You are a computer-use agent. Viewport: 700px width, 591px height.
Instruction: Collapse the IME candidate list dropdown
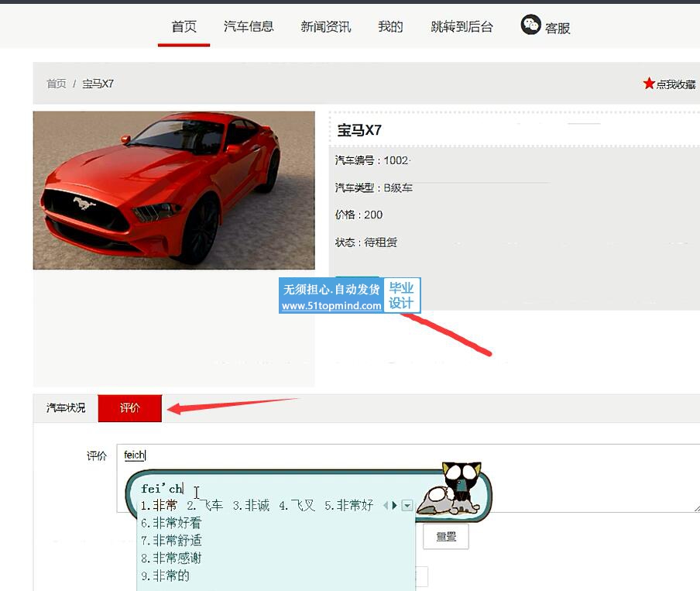[x=407, y=505]
